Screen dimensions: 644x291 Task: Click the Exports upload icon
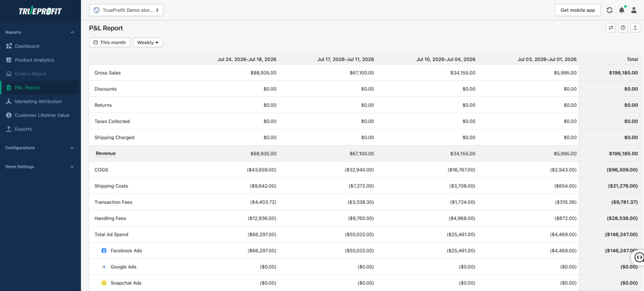[x=9, y=129]
